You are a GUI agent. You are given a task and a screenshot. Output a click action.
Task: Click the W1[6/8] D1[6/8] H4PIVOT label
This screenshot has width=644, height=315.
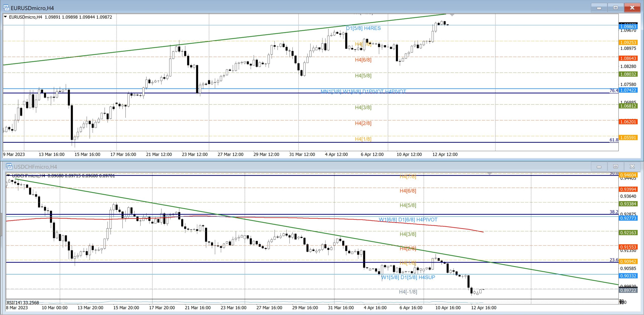tap(408, 220)
